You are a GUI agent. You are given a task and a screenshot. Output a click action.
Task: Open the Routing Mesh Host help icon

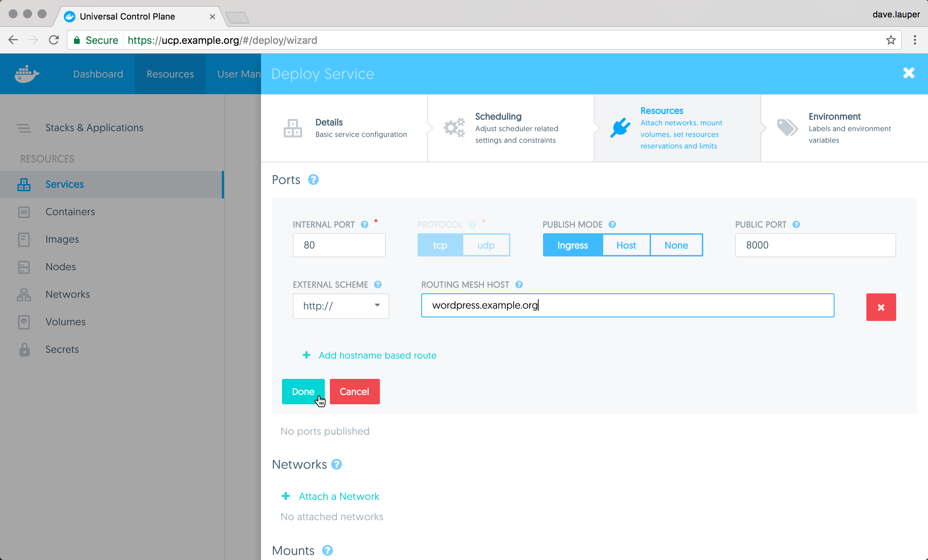519,284
